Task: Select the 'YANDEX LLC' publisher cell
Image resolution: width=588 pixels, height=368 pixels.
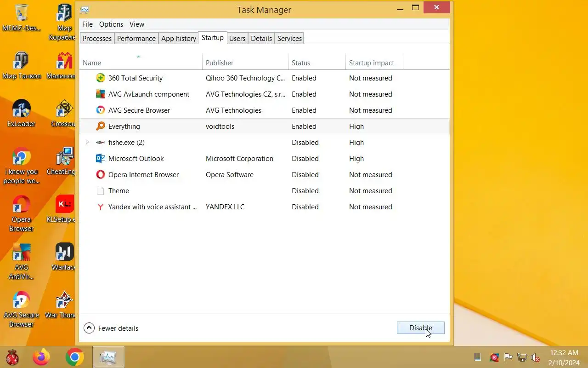Action: coord(225,207)
